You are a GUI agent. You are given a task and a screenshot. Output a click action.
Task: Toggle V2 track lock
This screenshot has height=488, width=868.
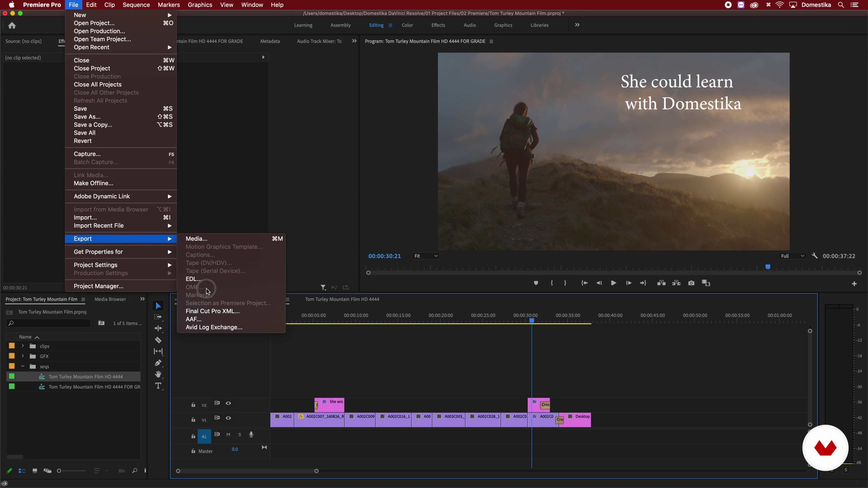pyautogui.click(x=193, y=405)
